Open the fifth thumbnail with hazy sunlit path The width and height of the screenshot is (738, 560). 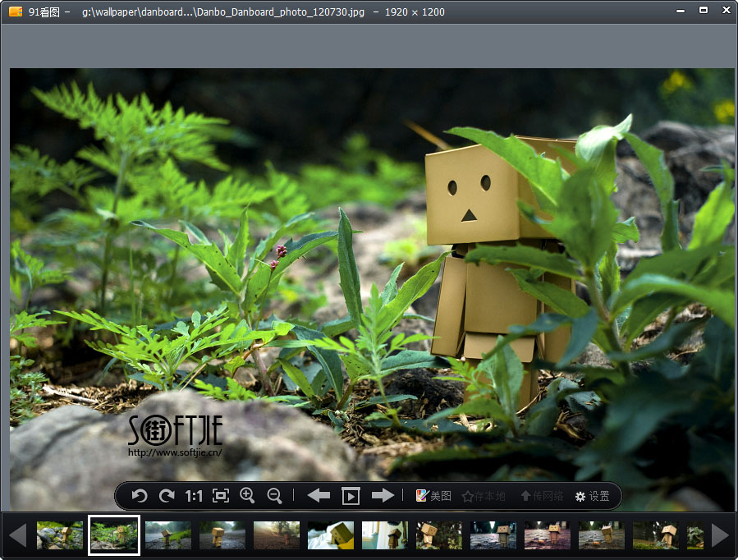click(277, 535)
